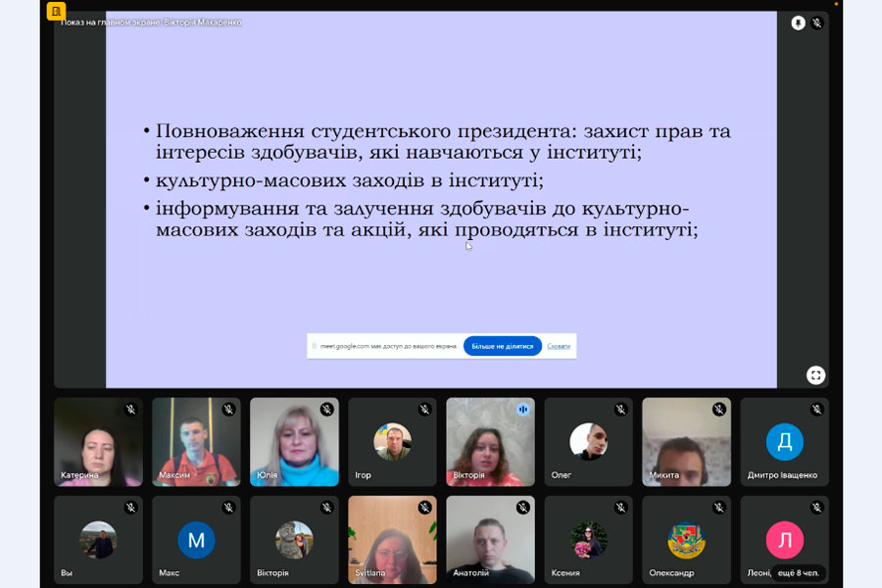Click the 'Сховати' link in the sharing bar
882x588 pixels.
click(x=559, y=346)
